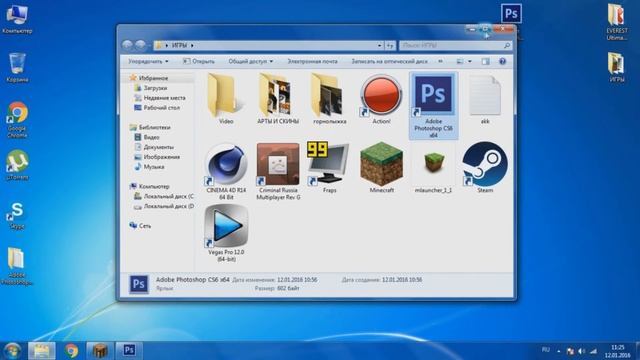
Task: Click the search ИГРЫ field
Action: tap(455, 45)
